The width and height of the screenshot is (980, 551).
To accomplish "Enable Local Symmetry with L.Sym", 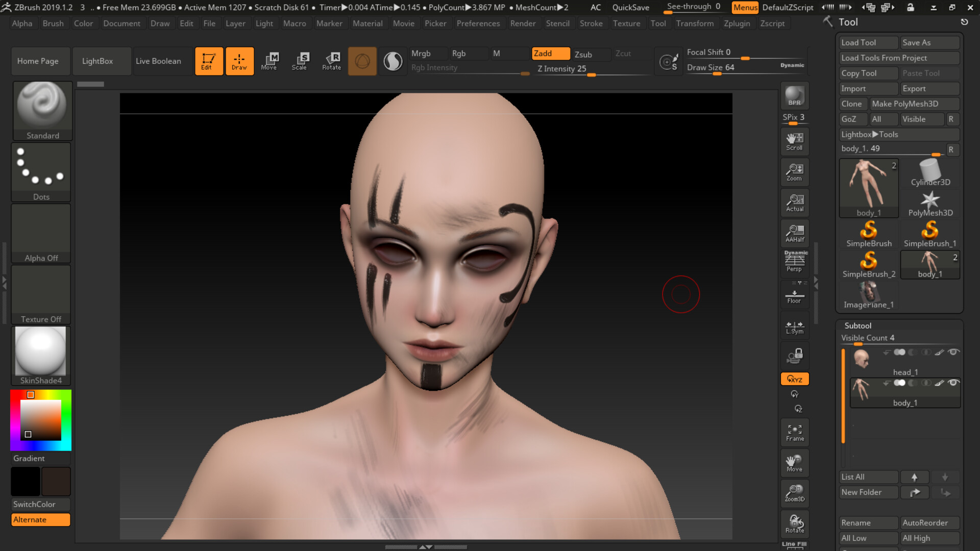I will click(794, 325).
